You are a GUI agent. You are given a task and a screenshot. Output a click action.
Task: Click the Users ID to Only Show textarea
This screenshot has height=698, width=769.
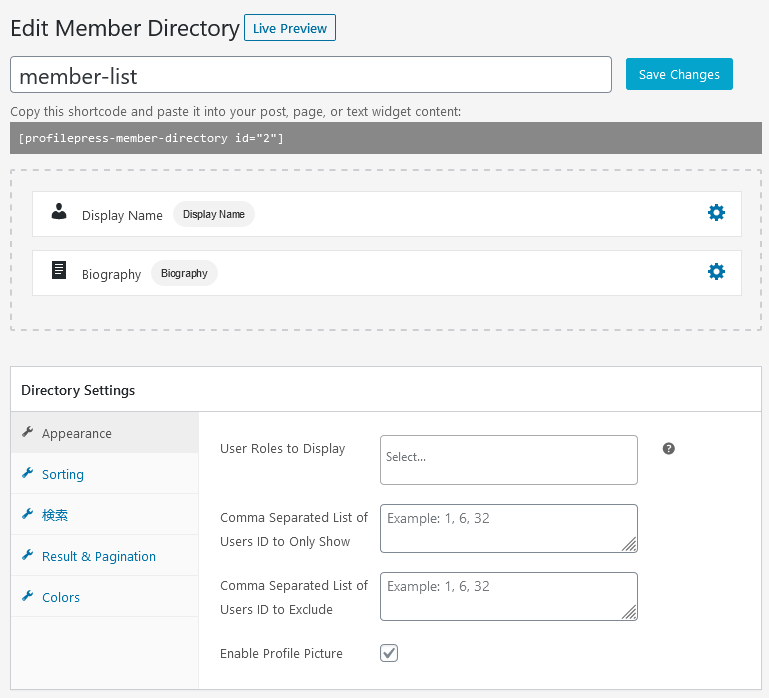(509, 528)
